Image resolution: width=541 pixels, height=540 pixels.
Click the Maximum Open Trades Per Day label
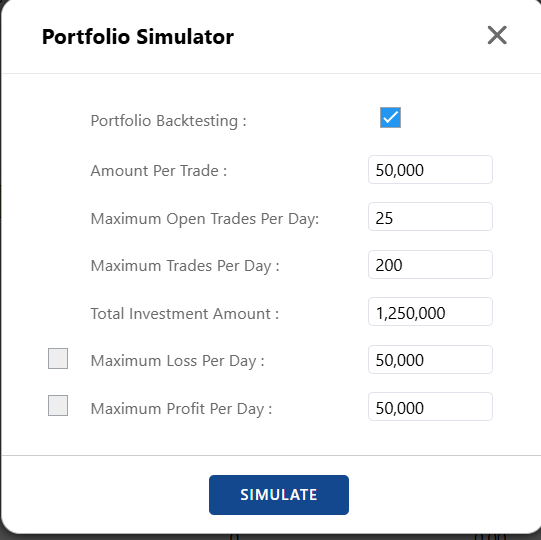point(205,219)
